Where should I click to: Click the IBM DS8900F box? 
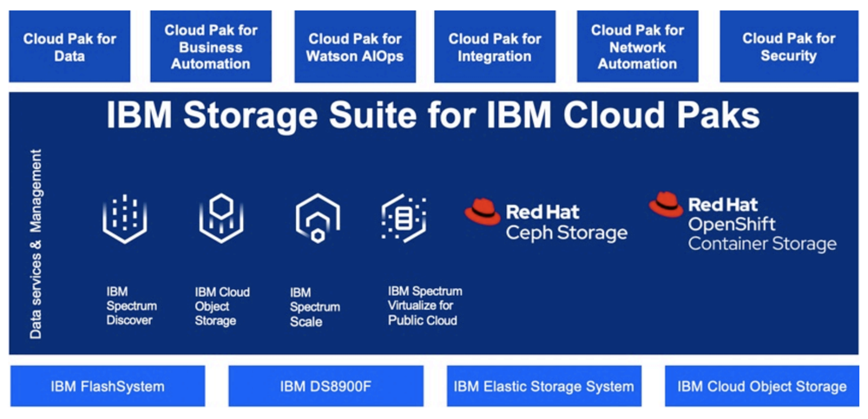tap(325, 386)
